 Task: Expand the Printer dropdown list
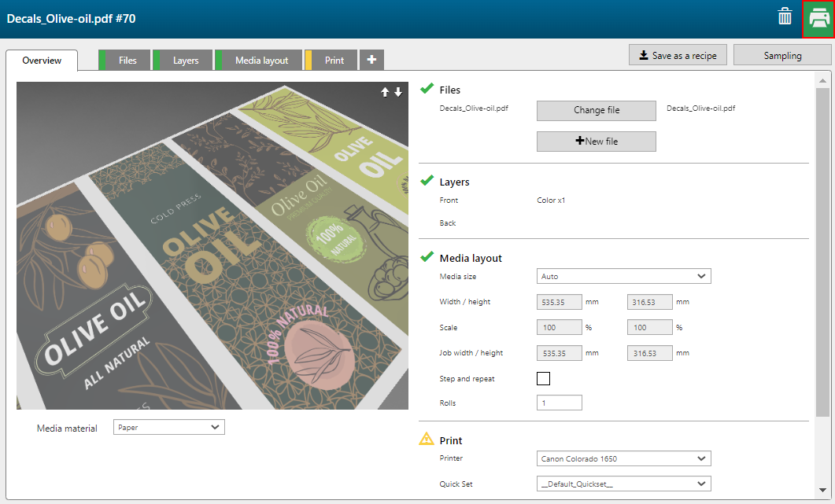coord(623,458)
